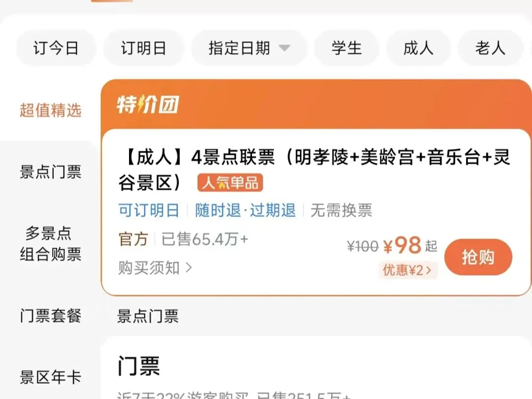Open 多景点组合购票 sidebar category
This screenshot has height=399, width=532.
(51, 244)
